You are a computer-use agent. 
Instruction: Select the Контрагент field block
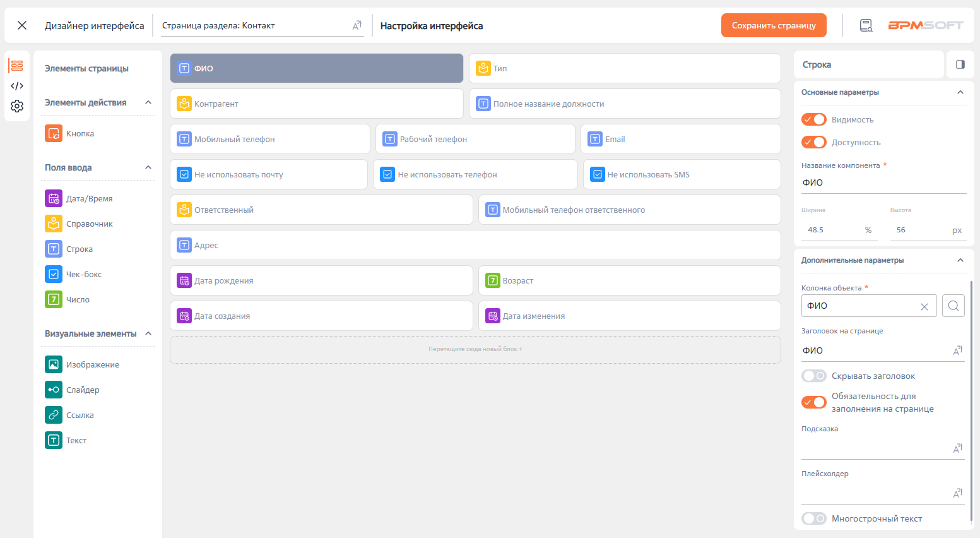[x=316, y=104]
